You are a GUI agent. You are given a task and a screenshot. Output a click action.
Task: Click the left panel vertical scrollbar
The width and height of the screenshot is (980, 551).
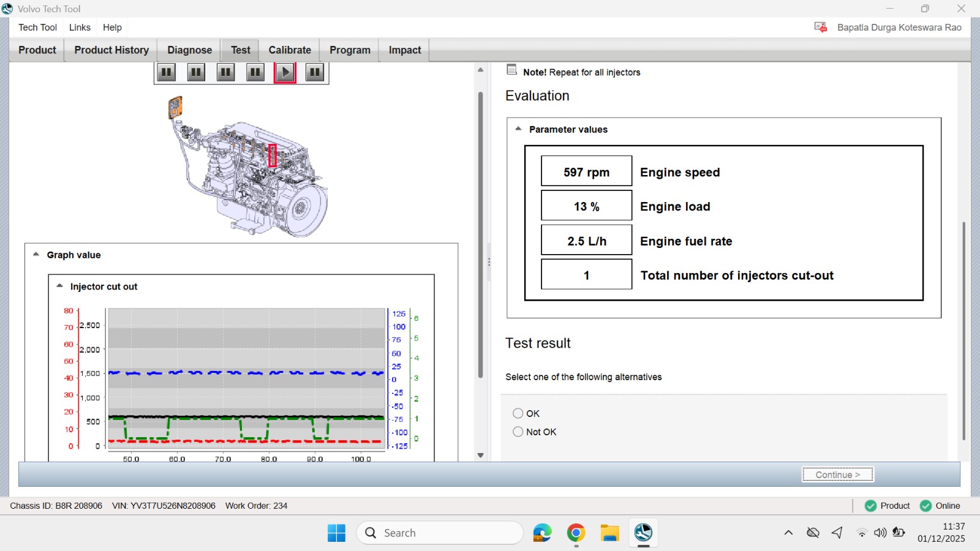[481, 235]
